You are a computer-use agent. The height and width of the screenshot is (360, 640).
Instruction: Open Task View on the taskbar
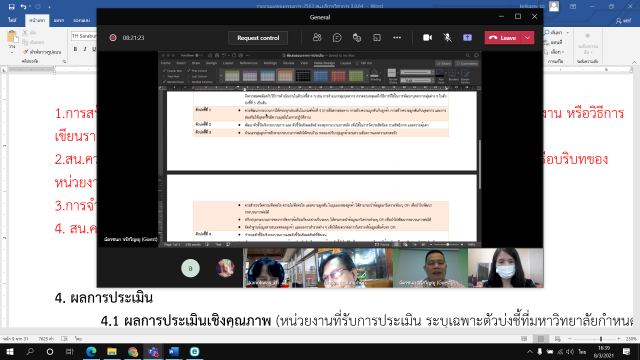tap(70, 351)
